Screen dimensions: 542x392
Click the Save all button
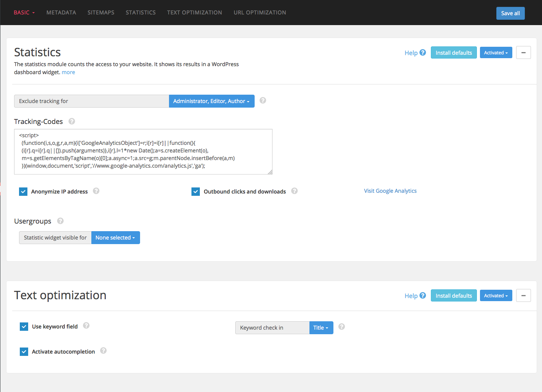point(510,13)
